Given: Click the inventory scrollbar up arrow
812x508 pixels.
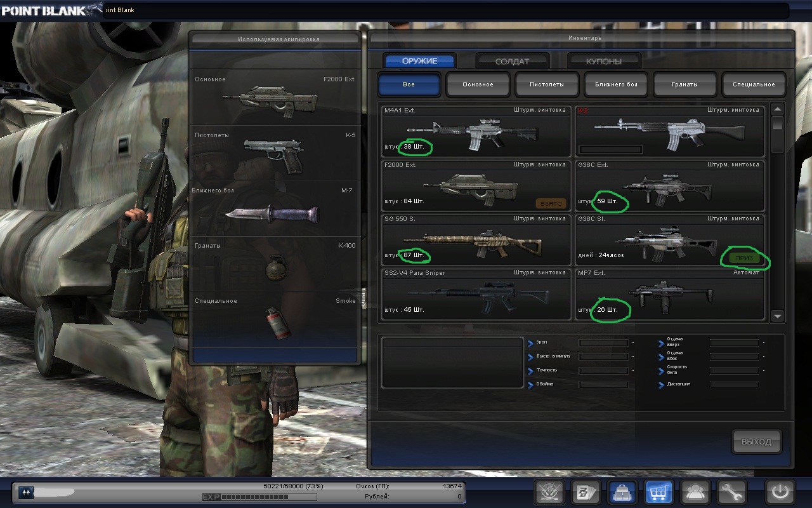Looking at the screenshot, I should (x=777, y=109).
